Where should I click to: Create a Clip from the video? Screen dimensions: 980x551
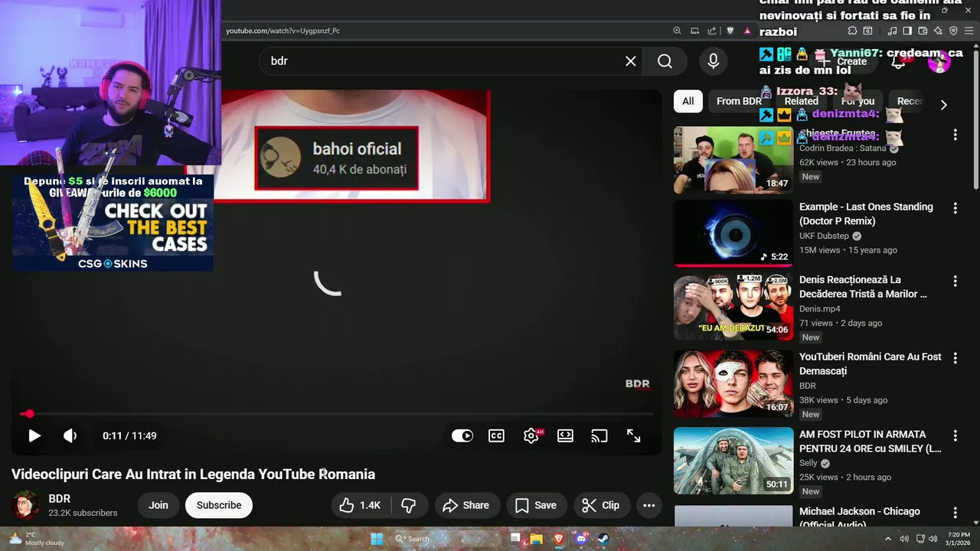tap(601, 505)
